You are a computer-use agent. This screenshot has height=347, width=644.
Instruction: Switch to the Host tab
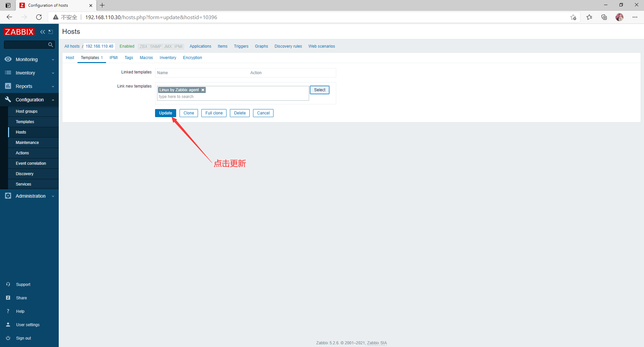(x=70, y=58)
